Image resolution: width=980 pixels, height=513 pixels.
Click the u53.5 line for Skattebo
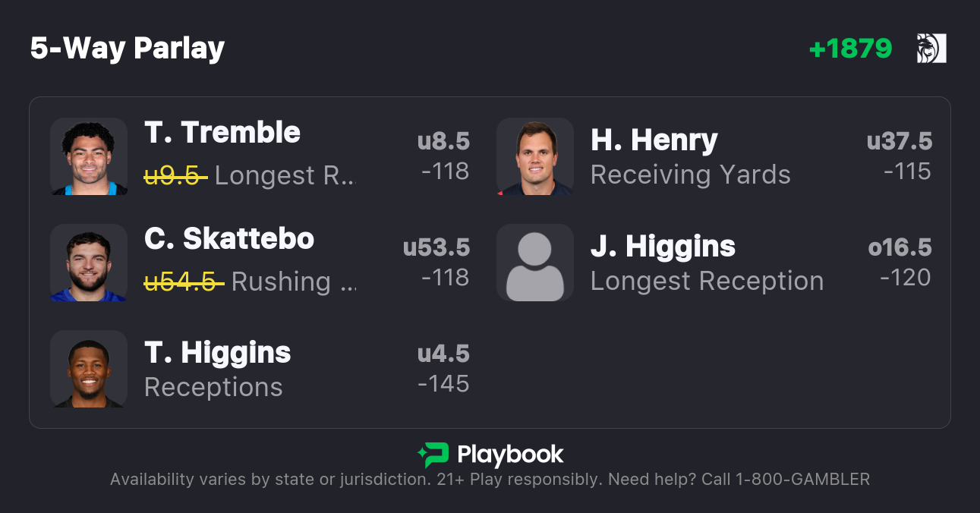point(436,247)
